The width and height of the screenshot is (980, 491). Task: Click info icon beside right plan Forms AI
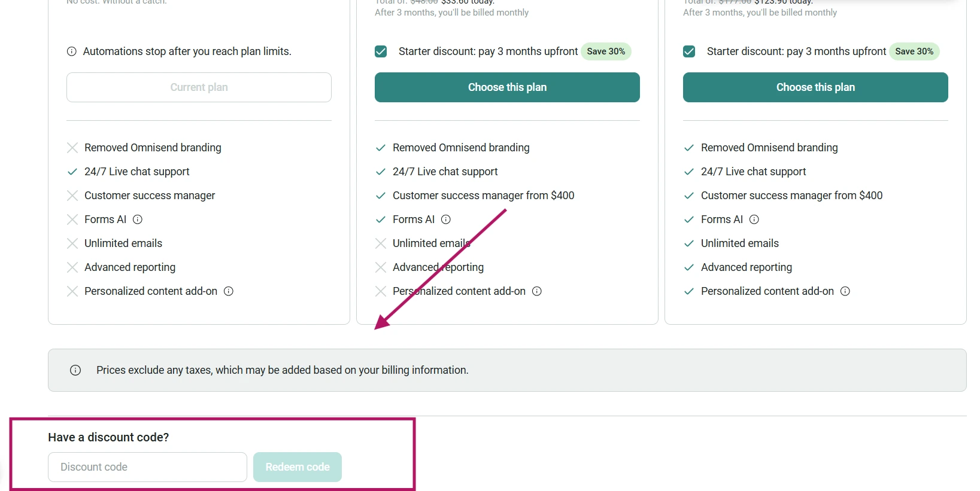click(754, 219)
